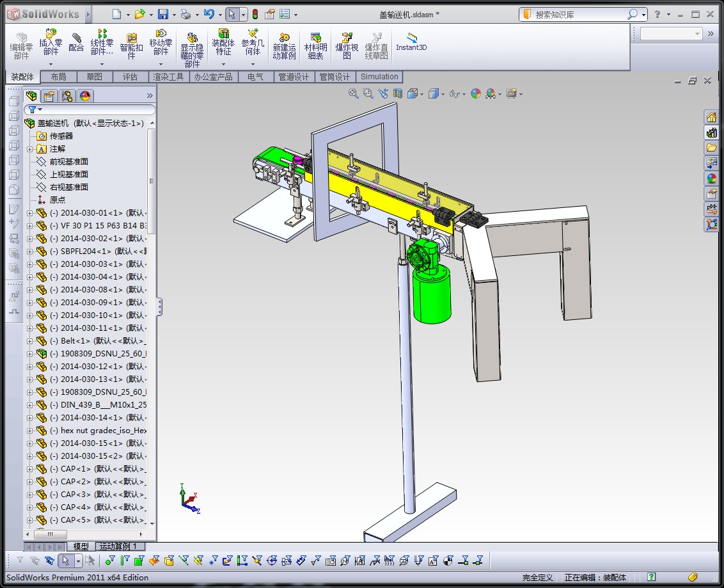Click the green help icon in status bar
The width and height of the screenshot is (724, 588).
click(651, 577)
